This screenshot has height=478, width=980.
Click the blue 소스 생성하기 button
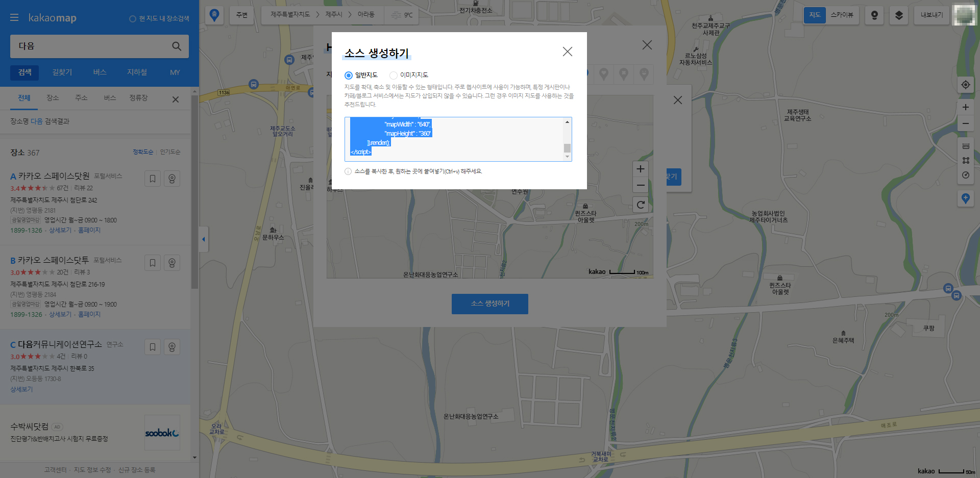pyautogui.click(x=490, y=304)
